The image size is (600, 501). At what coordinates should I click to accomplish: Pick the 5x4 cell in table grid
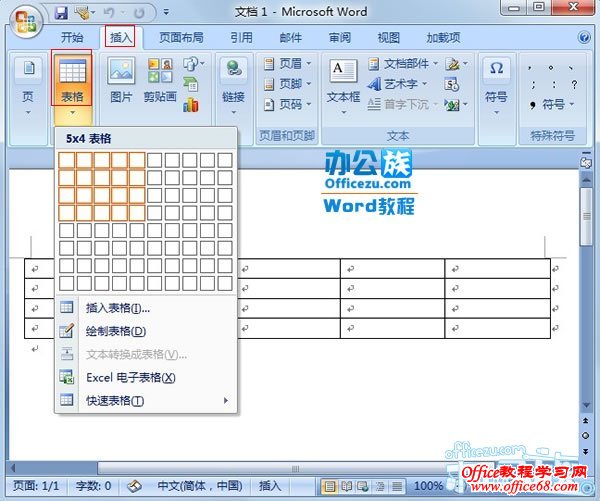[x=137, y=213]
